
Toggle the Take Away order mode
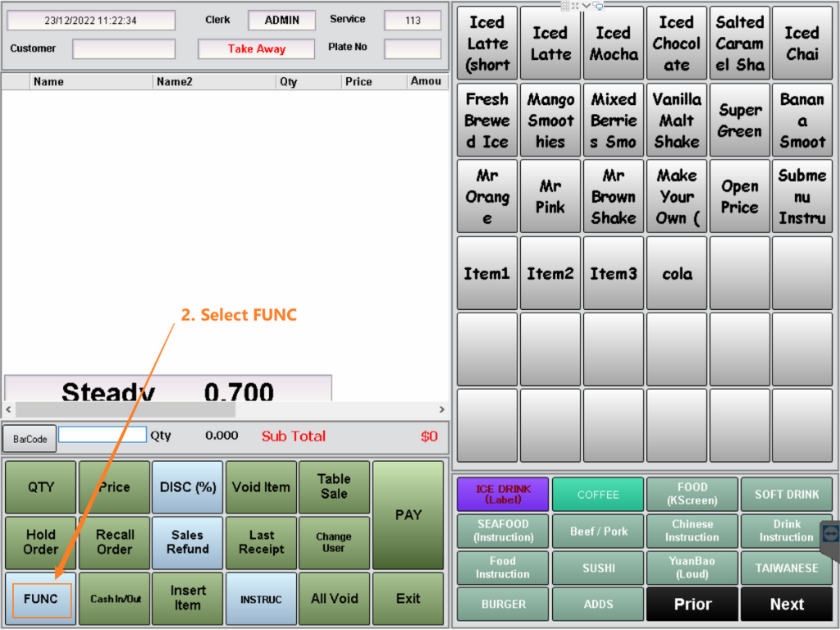[x=257, y=49]
